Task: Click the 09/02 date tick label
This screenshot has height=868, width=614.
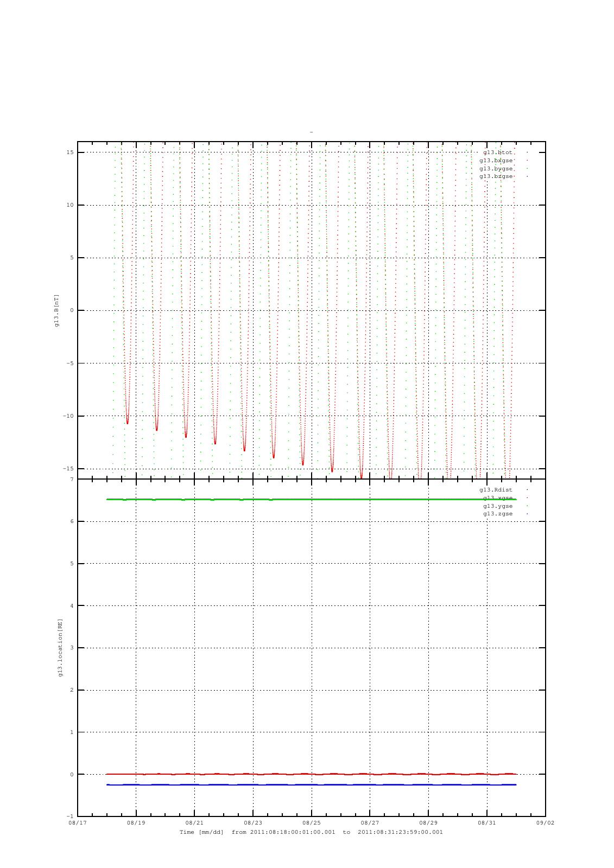Action: (545, 823)
